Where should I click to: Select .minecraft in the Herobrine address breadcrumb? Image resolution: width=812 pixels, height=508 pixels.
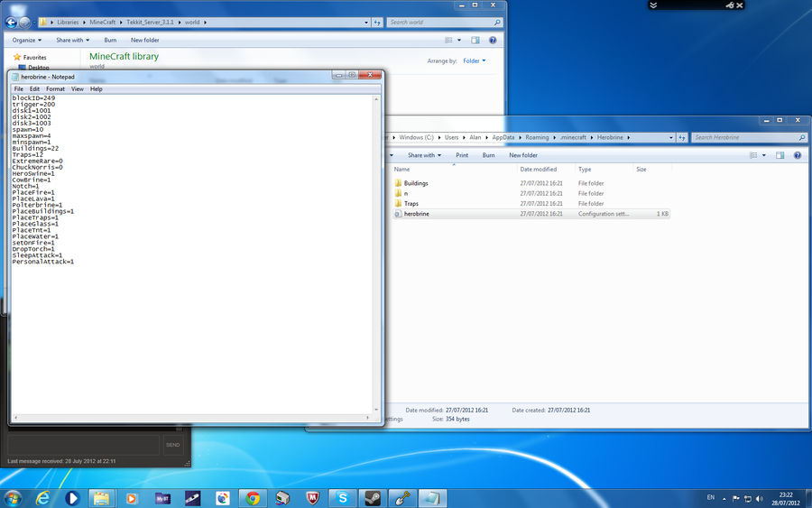(x=573, y=138)
